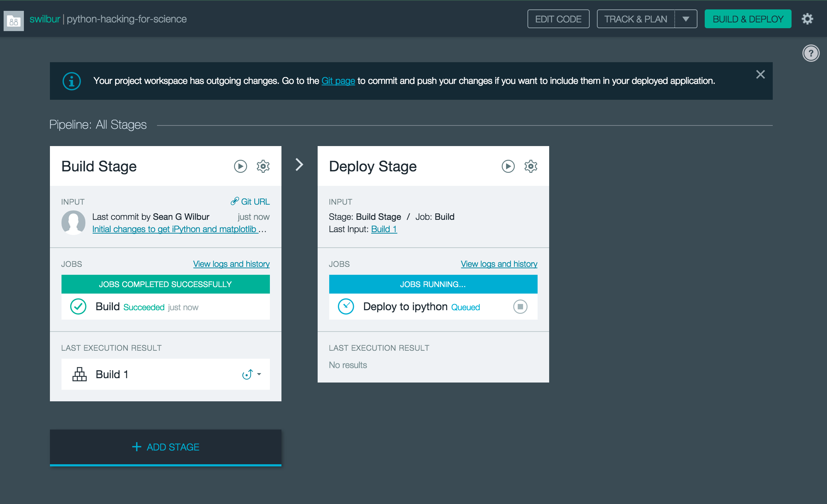Click the info icon in notification banner
The width and height of the screenshot is (827, 504).
point(72,81)
